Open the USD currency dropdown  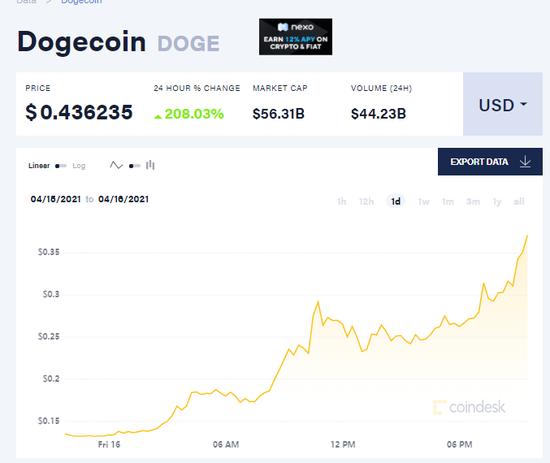click(503, 104)
